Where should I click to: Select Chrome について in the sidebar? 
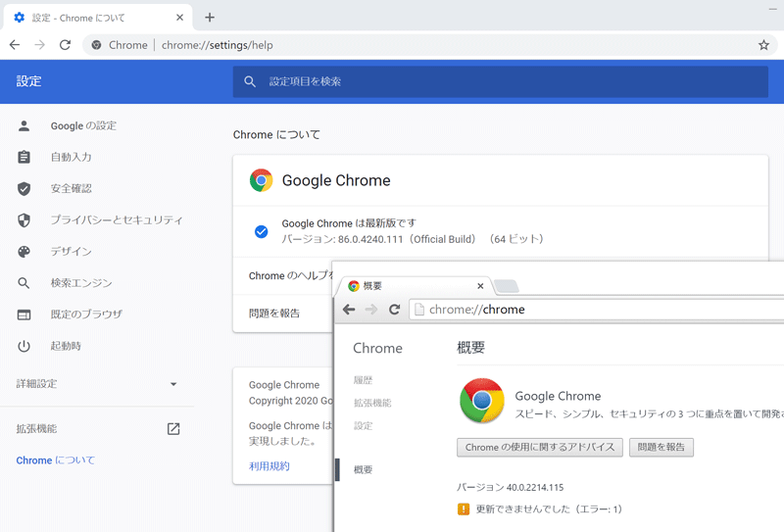56,460
